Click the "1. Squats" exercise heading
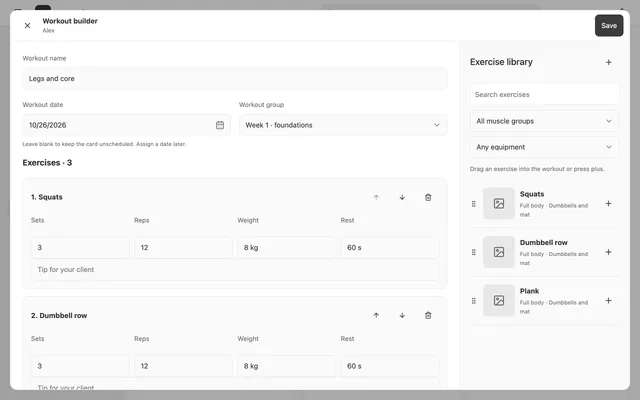 click(47, 197)
